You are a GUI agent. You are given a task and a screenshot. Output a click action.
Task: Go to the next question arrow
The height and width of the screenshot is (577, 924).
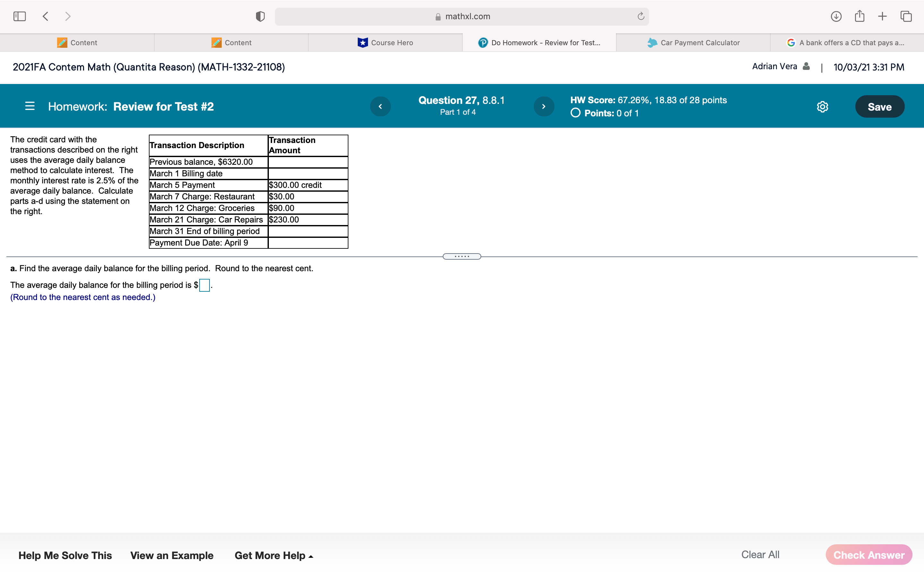point(544,106)
